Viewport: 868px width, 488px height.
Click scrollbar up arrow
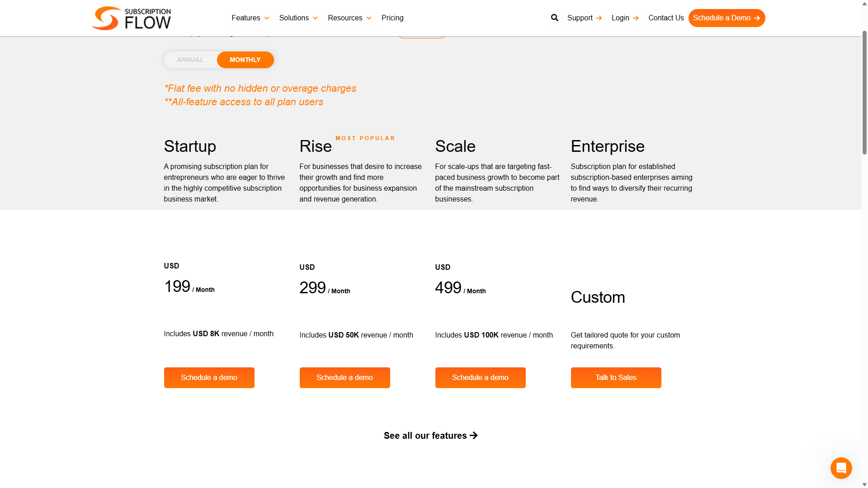pos(864,3)
